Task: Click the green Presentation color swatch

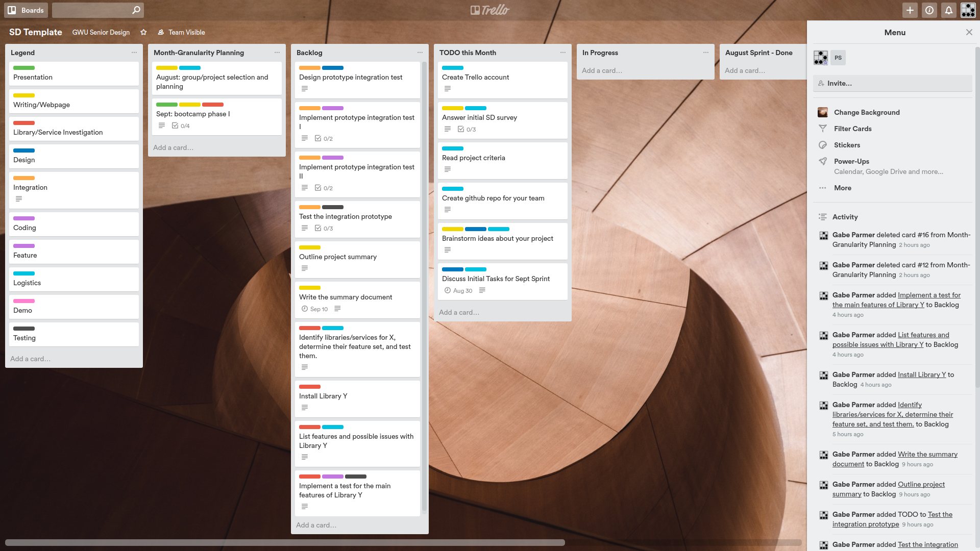Action: click(23, 68)
